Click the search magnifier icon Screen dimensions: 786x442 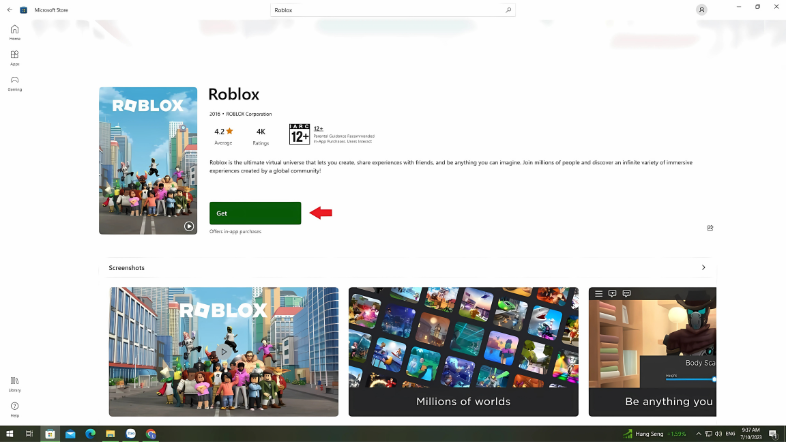(x=508, y=9)
